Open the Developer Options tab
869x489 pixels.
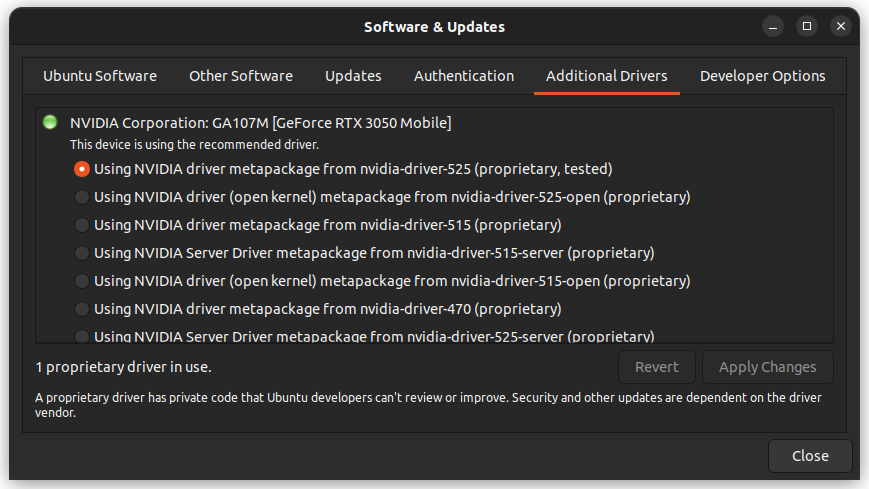coord(762,76)
